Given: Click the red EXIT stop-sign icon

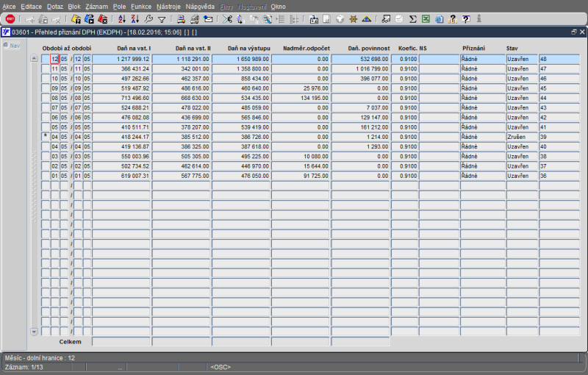Looking at the screenshot, I should pyautogui.click(x=10, y=19).
